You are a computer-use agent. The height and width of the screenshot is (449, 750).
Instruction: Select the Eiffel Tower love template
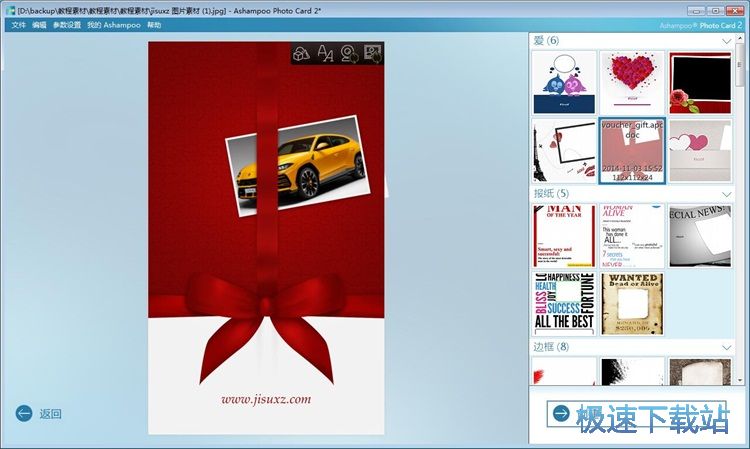(564, 151)
